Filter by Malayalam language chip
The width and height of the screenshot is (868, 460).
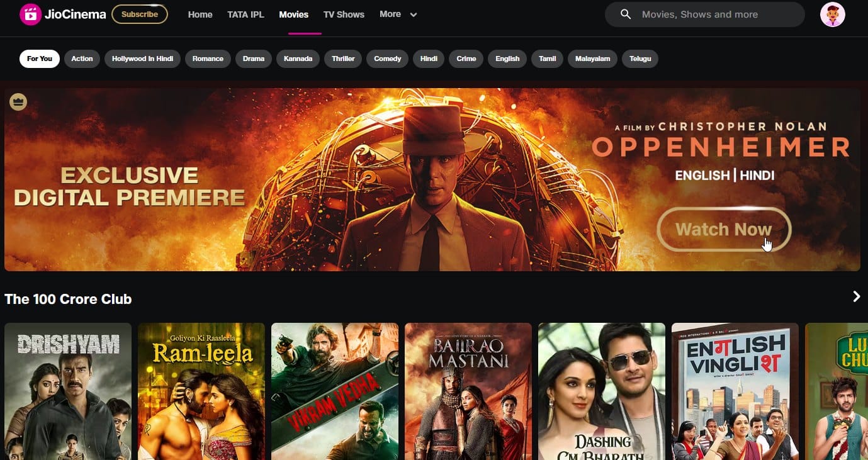593,59
